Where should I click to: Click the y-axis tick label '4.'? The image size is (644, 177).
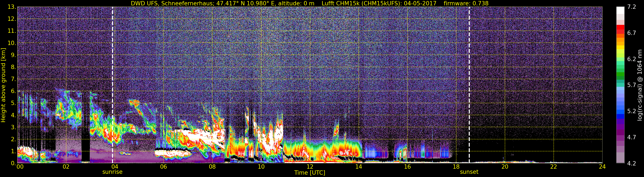coord(13,115)
